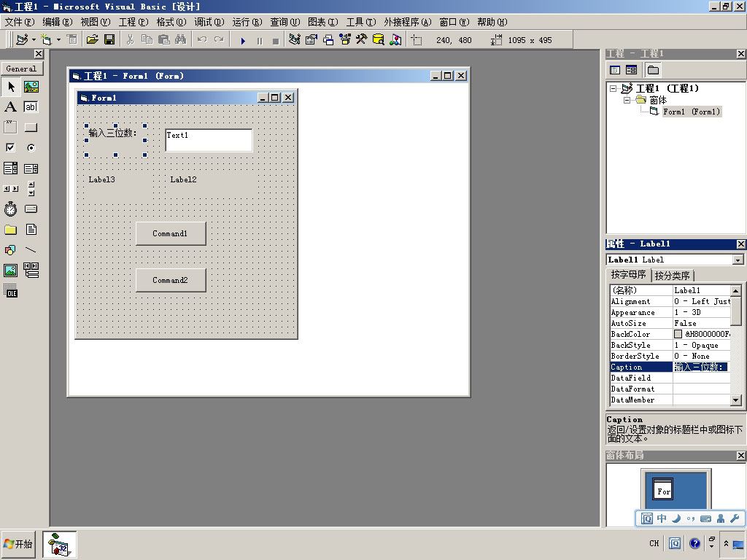Select the Timer control tool
The height and width of the screenshot is (560, 747).
10,209
